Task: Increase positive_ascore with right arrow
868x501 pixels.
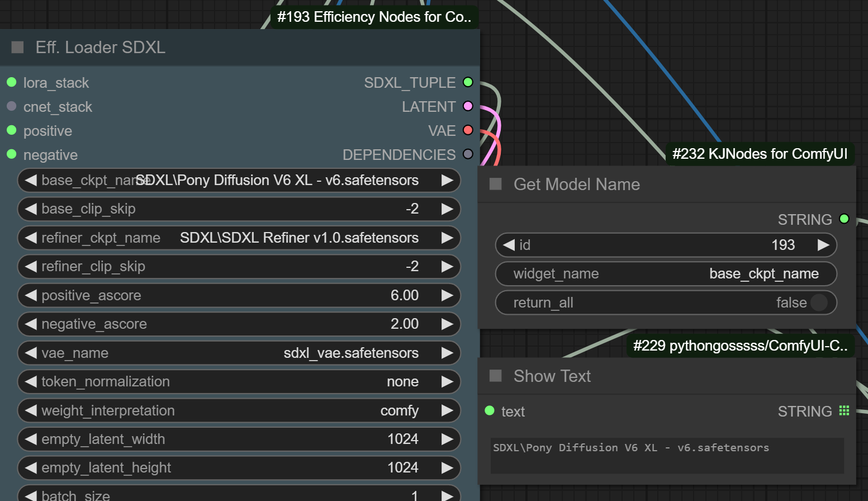Action: tap(447, 295)
